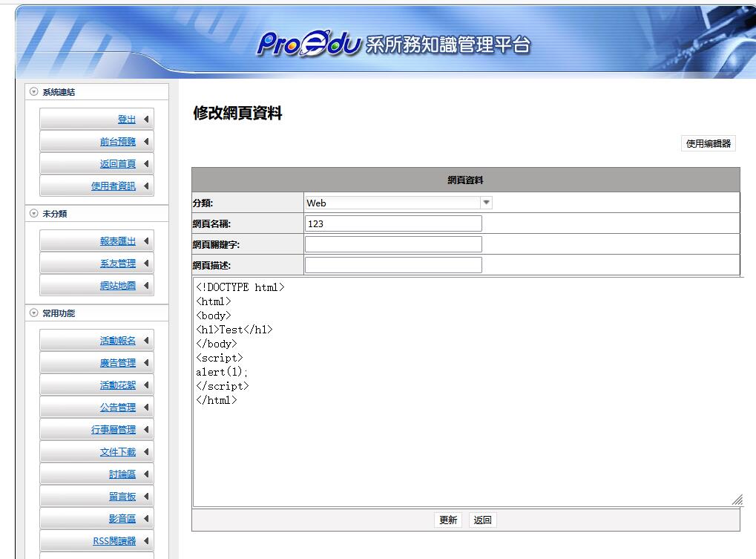756x559 pixels.
Task: Click arrow icon beside 返回首頁
Action: 146,164
